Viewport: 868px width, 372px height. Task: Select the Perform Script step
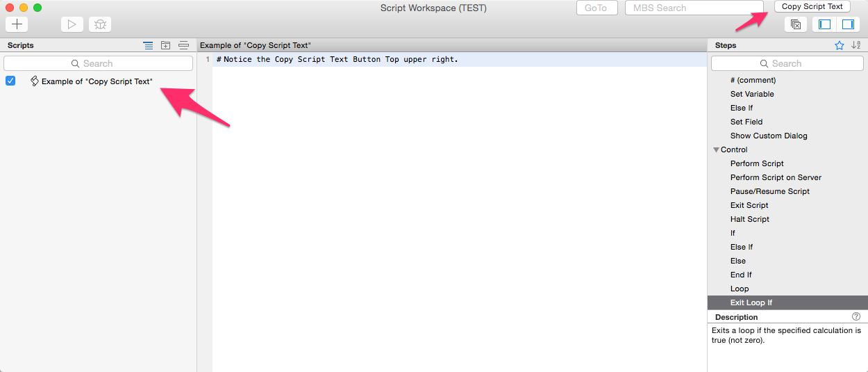click(x=757, y=163)
